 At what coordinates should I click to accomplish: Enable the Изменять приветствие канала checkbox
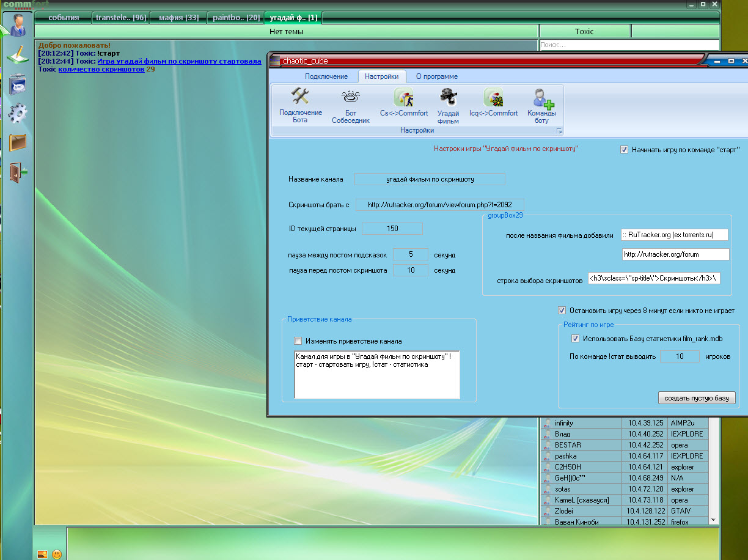click(x=298, y=341)
